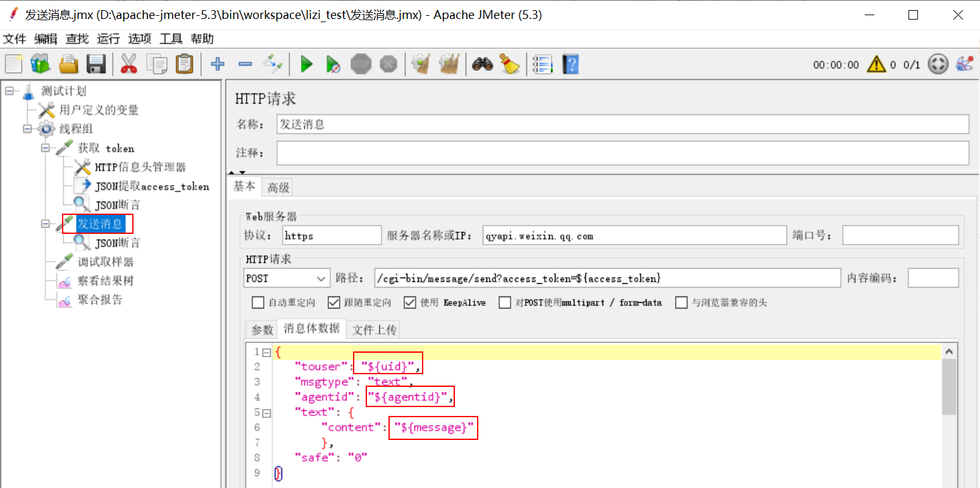The width and height of the screenshot is (980, 488).
Task: Toggle 自动重定向 checkbox
Action: click(257, 303)
